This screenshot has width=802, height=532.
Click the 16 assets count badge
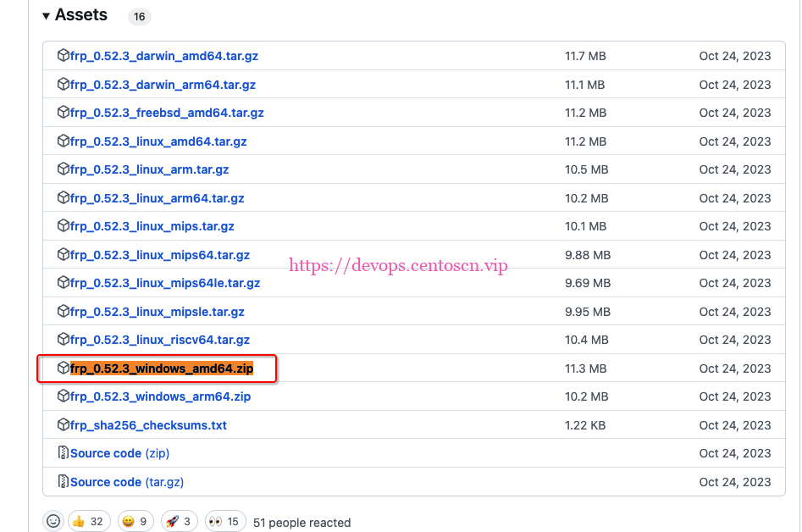click(139, 16)
